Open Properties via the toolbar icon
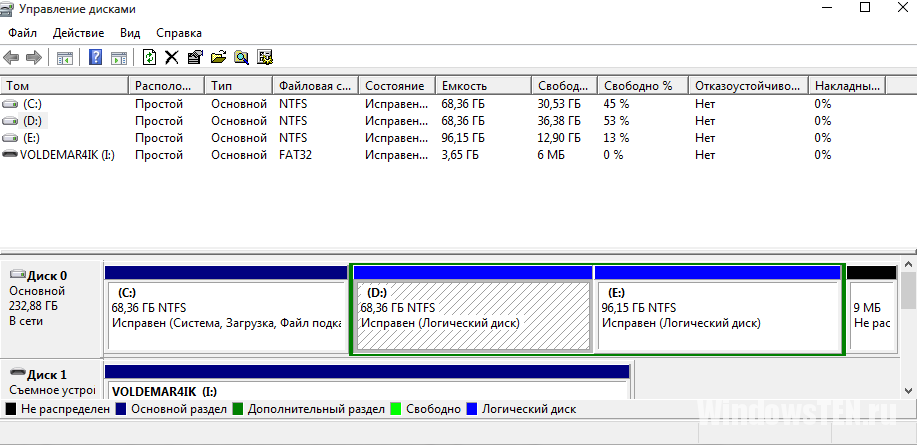Screen dimensions: 917x445 (195, 57)
